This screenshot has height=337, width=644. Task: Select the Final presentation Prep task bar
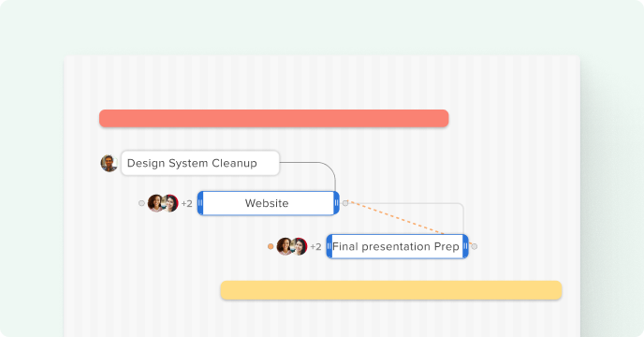pyautogui.click(x=397, y=246)
